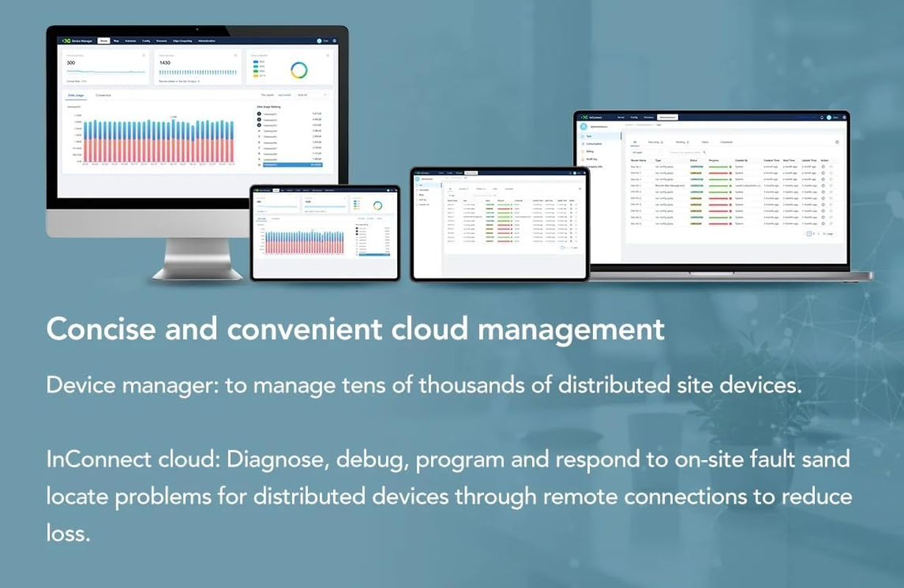The image size is (904, 588).
Task: Click the search magnifier icon in the laptop's task filter
Action: pos(704,152)
